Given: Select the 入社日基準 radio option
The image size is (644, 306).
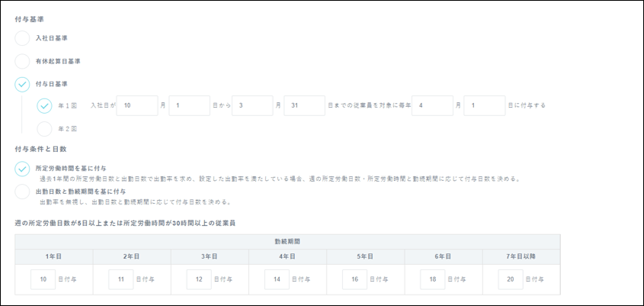Looking at the screenshot, I should click(23, 37).
